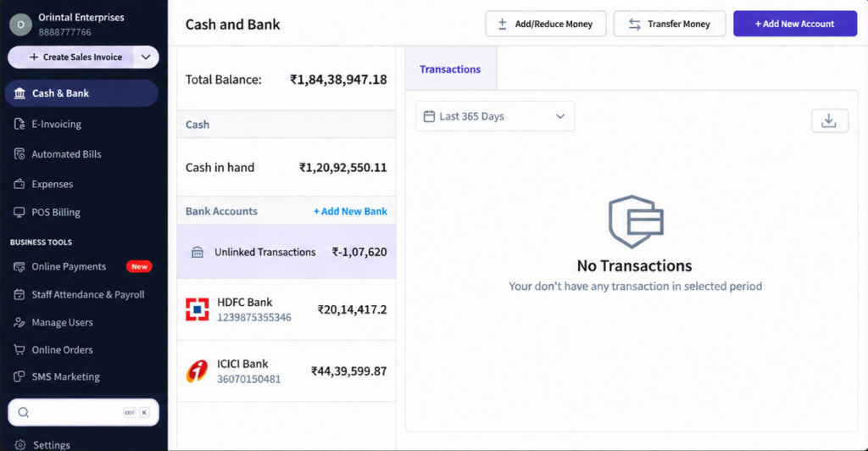Screen dimensions: 868x451
Task: Click the calendar icon in date filter
Action: click(x=429, y=116)
